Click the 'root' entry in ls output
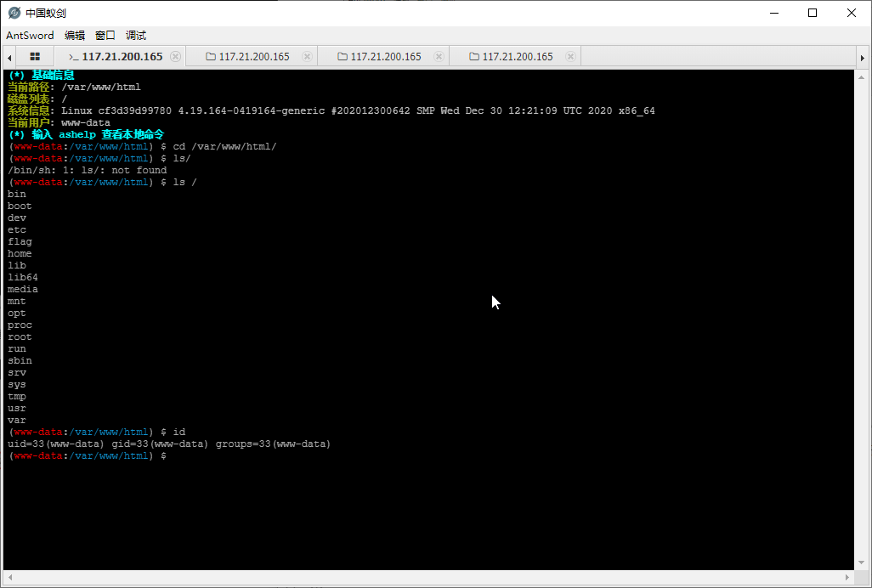Image resolution: width=872 pixels, height=588 pixels. point(20,336)
